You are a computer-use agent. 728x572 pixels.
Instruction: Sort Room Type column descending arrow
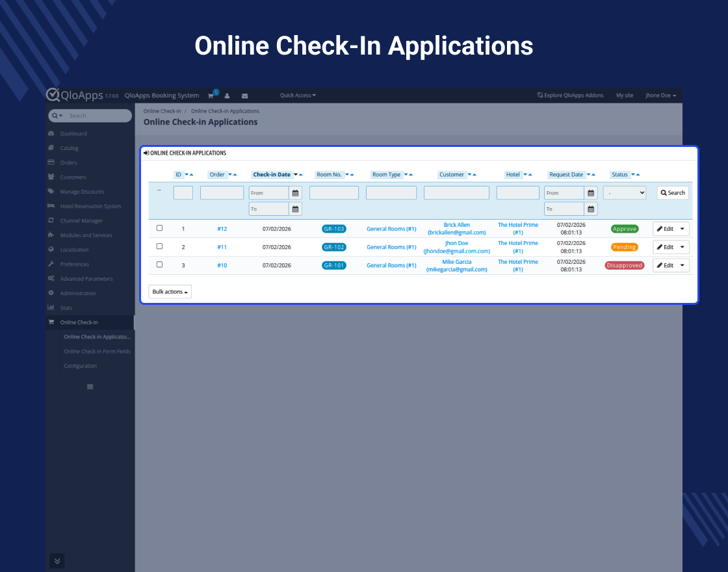coord(406,175)
